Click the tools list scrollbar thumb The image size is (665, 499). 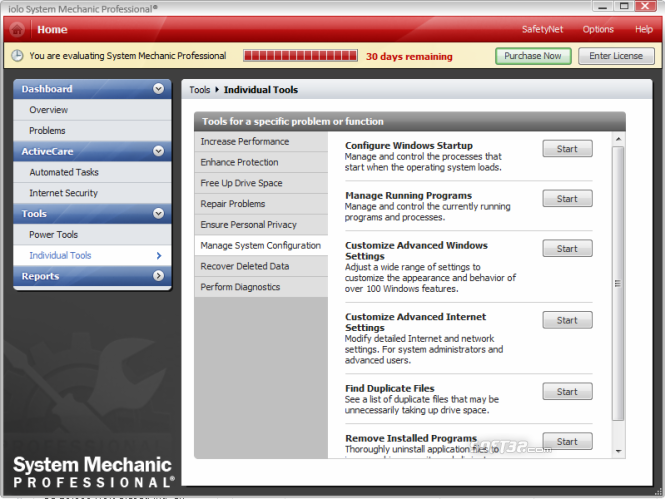(x=618, y=284)
